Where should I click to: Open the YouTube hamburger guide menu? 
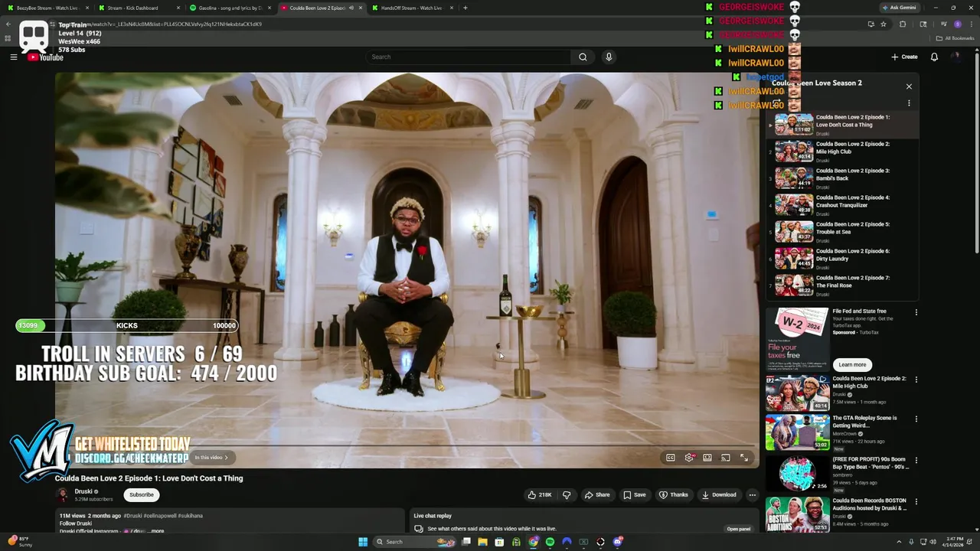(x=13, y=57)
